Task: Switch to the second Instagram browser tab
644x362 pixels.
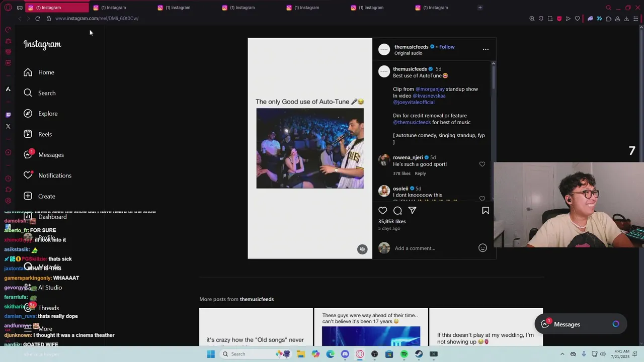Action: pyautogui.click(x=121, y=8)
